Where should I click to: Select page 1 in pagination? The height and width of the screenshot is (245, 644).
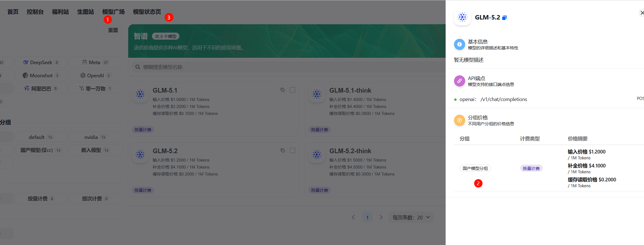367,217
